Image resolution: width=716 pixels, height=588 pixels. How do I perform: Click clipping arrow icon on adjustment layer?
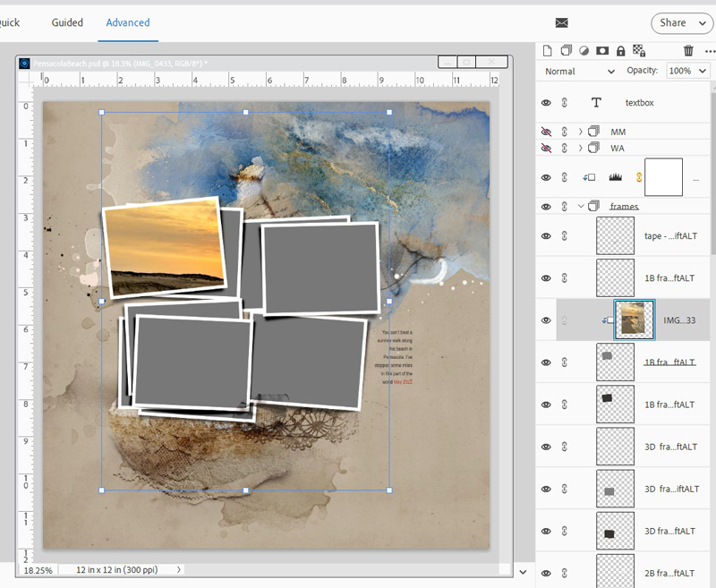click(x=589, y=177)
